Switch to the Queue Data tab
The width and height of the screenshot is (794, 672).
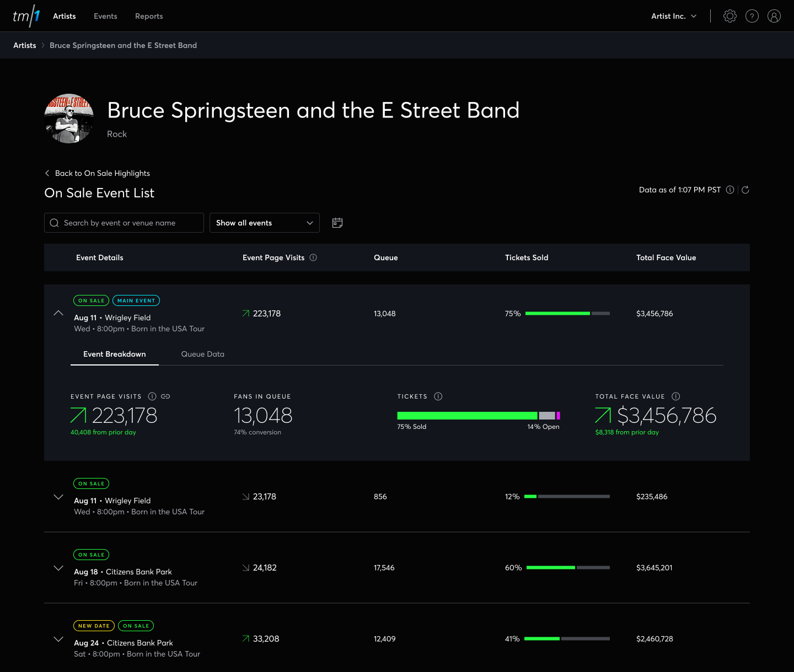pos(202,354)
